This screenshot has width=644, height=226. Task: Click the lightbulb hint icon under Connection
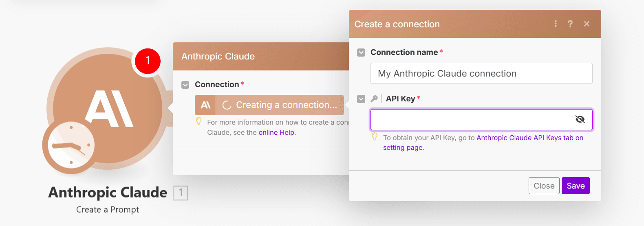coord(199,121)
